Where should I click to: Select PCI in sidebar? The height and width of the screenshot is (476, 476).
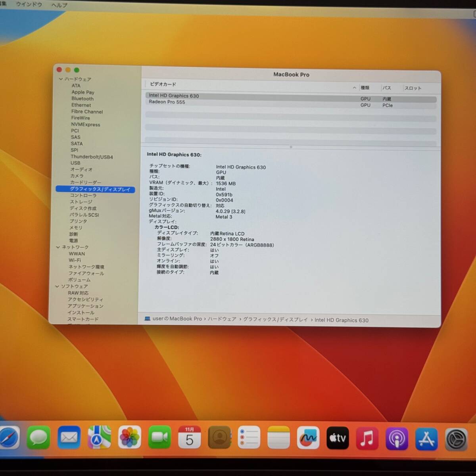click(75, 131)
